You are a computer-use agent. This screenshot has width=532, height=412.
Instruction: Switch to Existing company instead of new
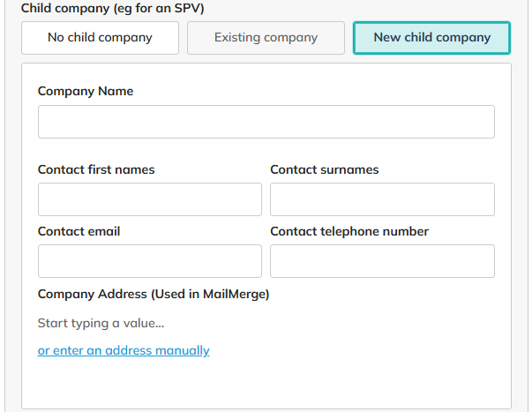266,38
